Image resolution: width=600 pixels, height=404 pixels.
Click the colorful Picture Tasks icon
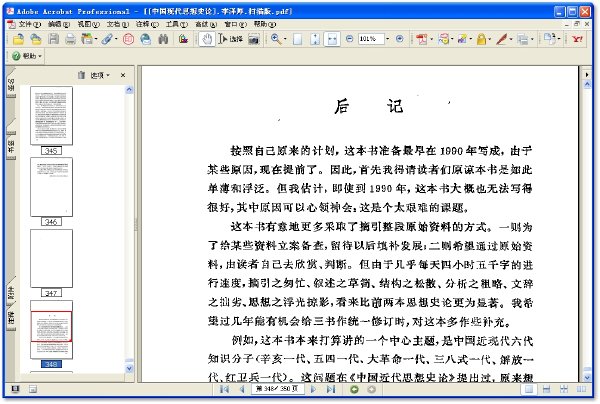pyautogui.click(x=183, y=39)
